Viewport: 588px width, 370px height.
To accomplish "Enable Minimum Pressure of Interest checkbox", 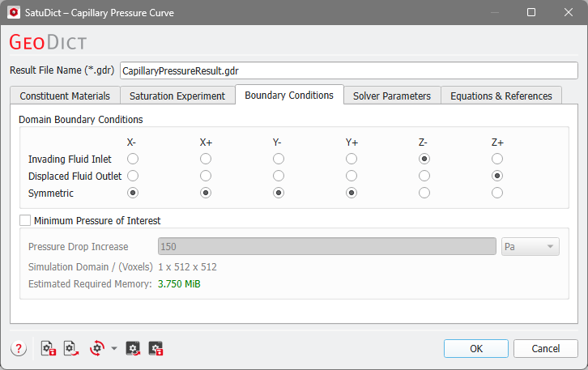I will point(25,220).
